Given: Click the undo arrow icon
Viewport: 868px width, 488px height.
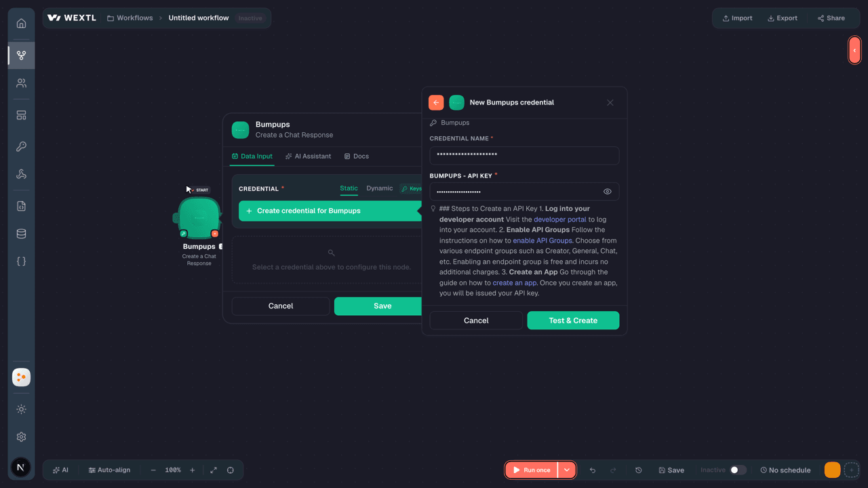Looking at the screenshot, I should (x=593, y=470).
